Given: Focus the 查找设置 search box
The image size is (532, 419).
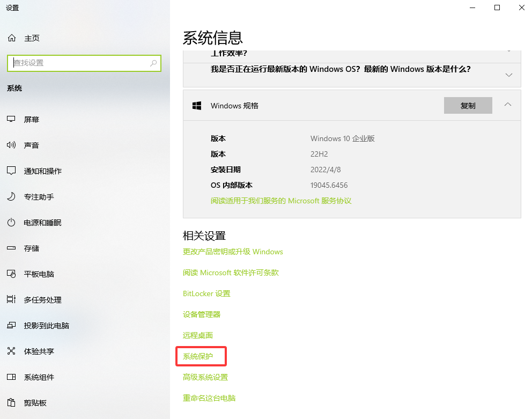Looking at the screenshot, I should coord(84,63).
